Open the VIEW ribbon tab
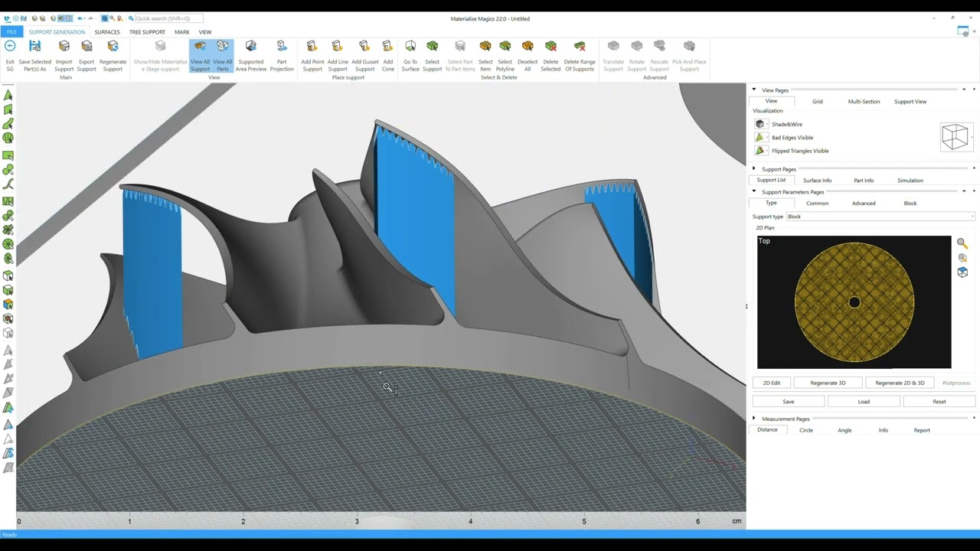Screen dimensions: 980x551 (x=205, y=32)
